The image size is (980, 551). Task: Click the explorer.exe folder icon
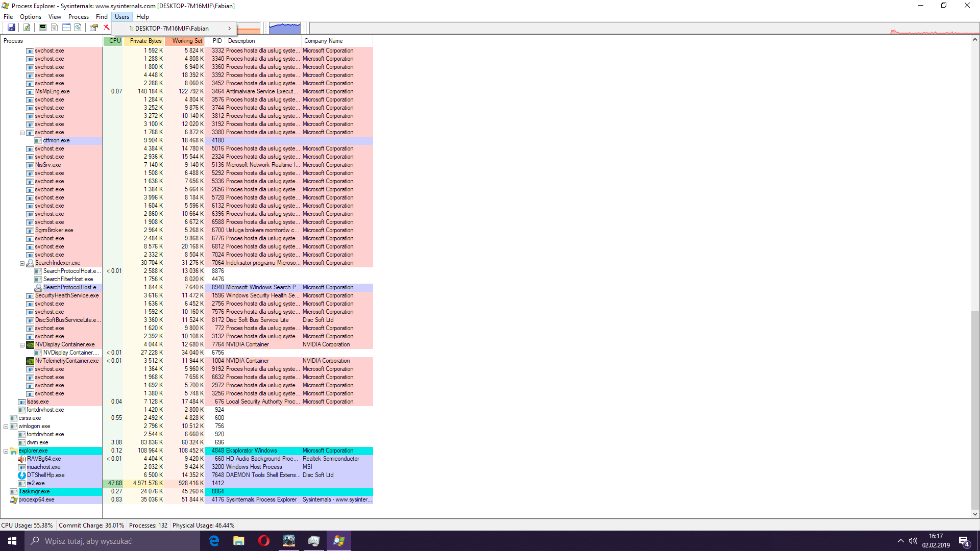click(x=14, y=451)
